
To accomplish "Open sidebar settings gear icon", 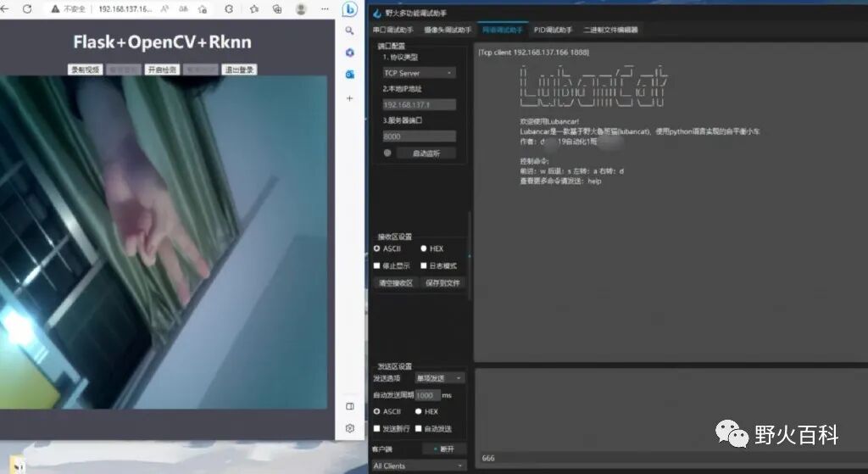I will click(x=350, y=428).
